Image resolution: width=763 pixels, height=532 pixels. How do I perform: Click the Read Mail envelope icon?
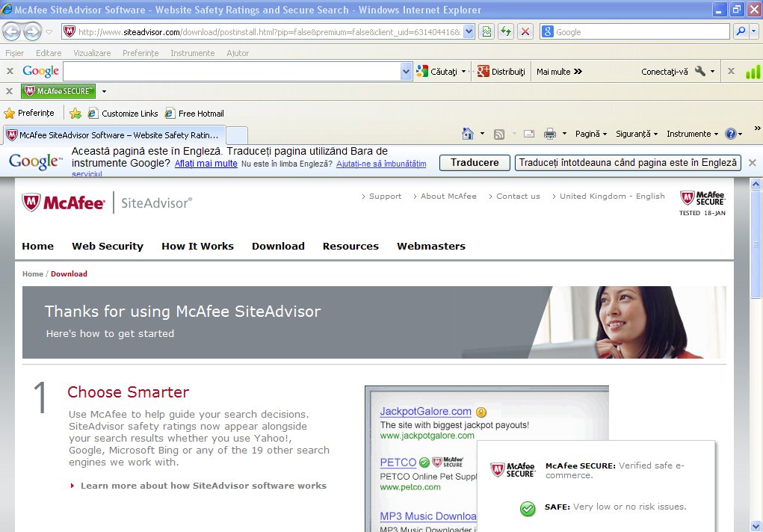click(529, 134)
